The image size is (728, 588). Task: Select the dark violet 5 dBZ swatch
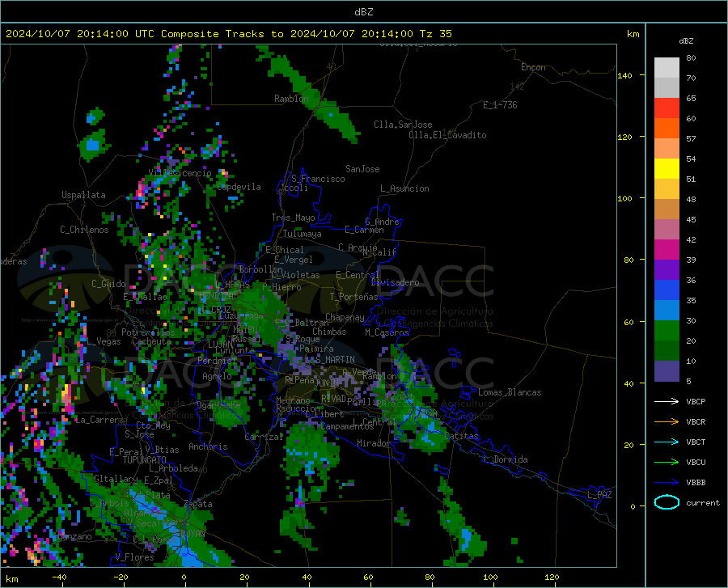(x=667, y=371)
